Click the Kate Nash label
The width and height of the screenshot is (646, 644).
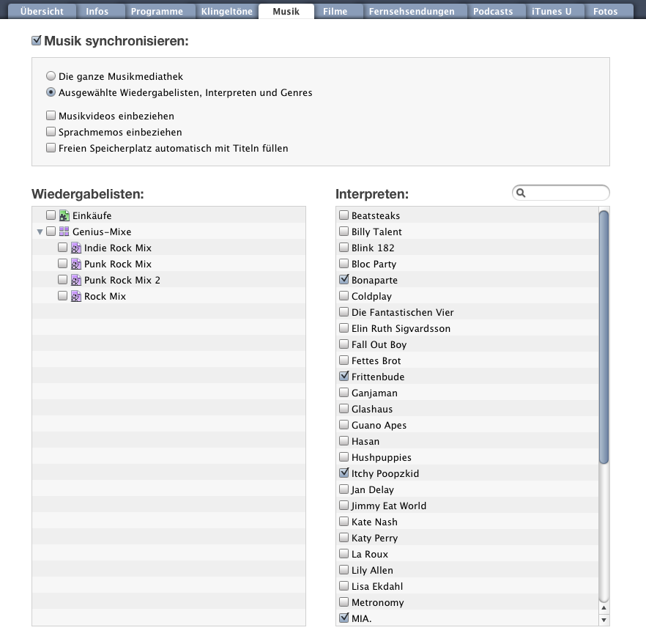point(374,522)
